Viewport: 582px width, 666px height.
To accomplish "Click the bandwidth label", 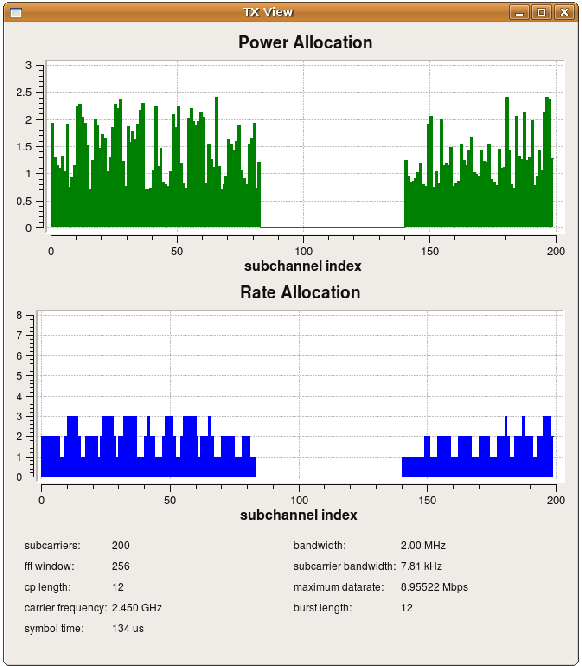I will [319, 545].
